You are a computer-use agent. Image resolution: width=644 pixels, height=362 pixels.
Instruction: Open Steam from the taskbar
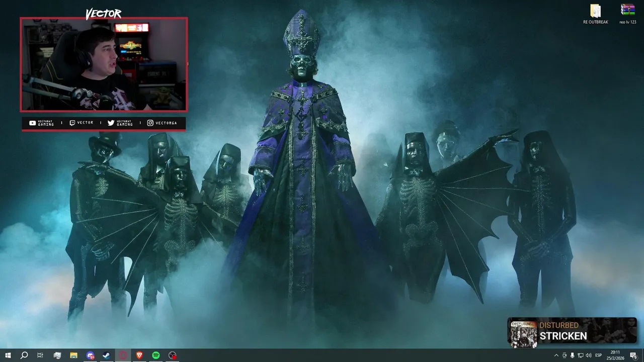click(107, 355)
